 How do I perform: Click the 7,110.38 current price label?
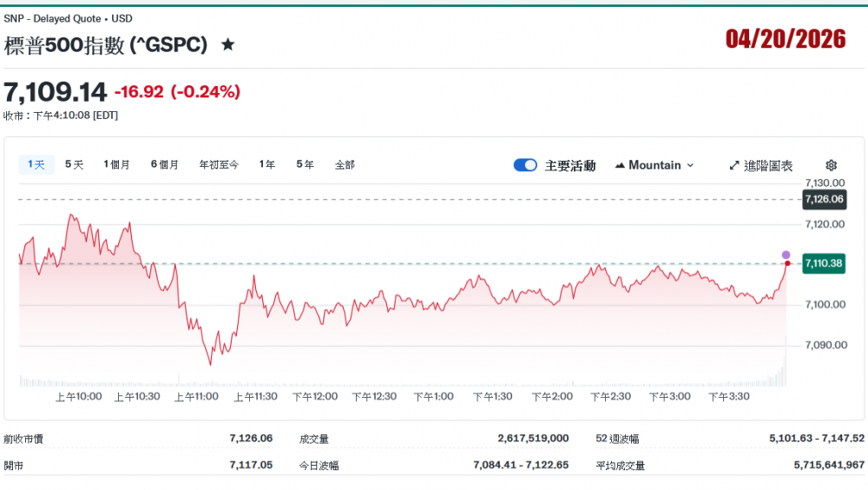click(x=824, y=263)
